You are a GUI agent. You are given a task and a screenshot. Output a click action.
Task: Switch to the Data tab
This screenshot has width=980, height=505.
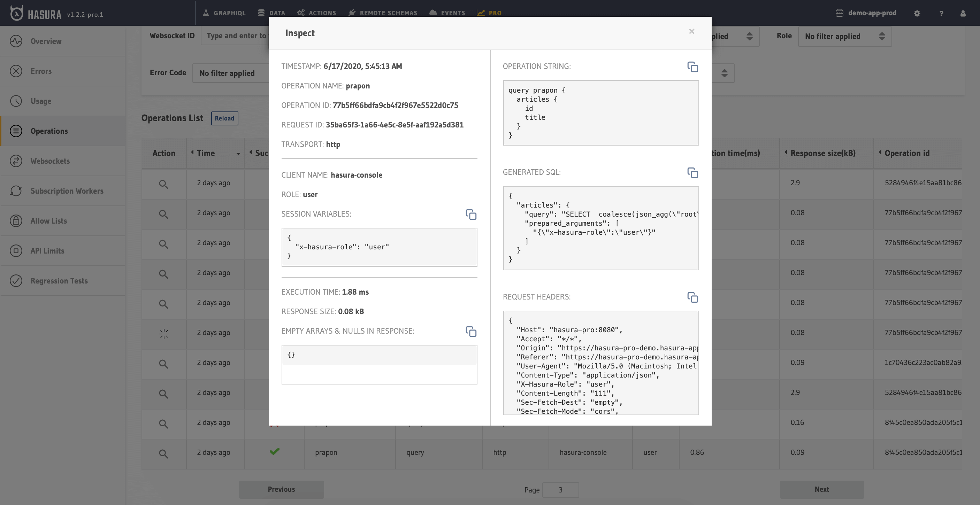(x=271, y=13)
